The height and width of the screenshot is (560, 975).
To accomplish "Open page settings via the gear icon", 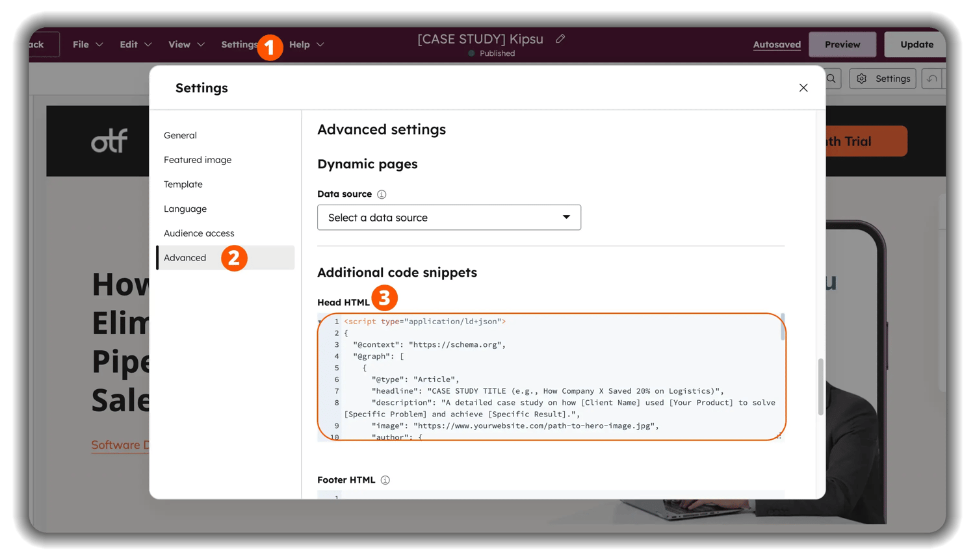I will 882,78.
